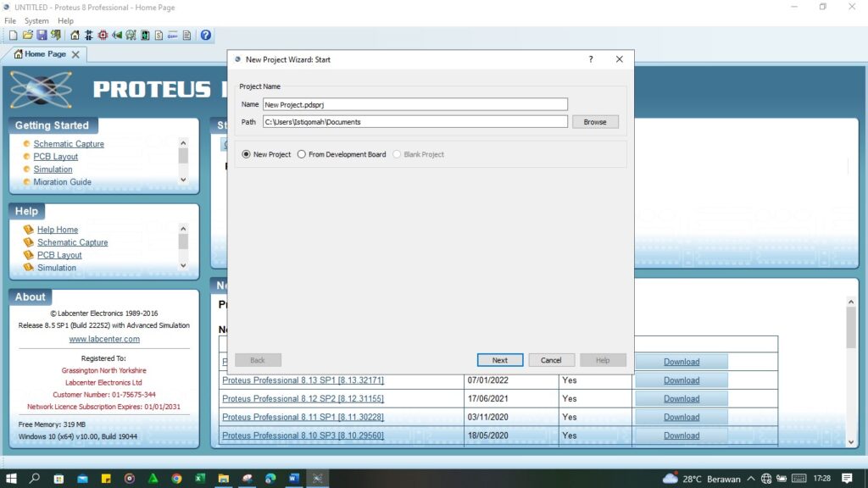Click the Getting Started scrollbar down arrow
This screenshot has width=868, height=488.
pos(182,180)
